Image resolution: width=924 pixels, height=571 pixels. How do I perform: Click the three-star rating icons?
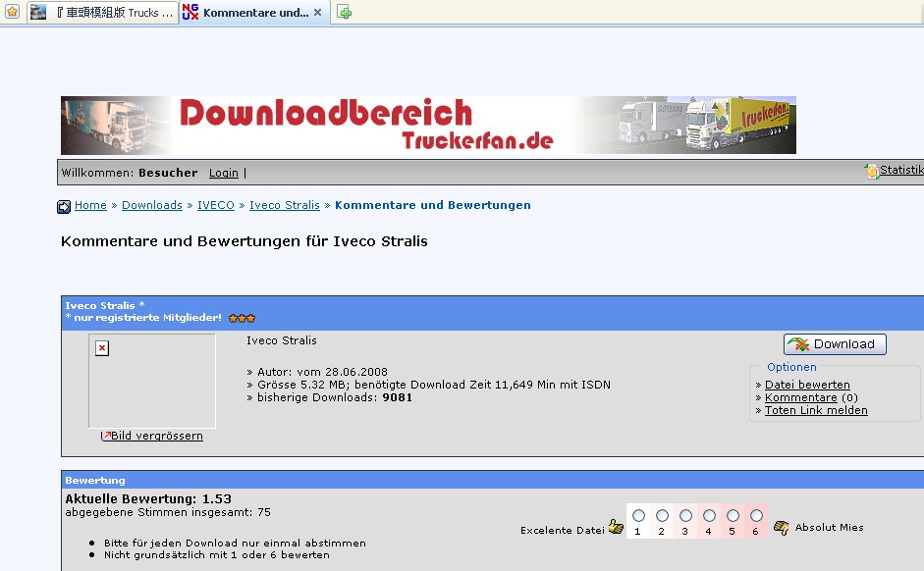243,319
